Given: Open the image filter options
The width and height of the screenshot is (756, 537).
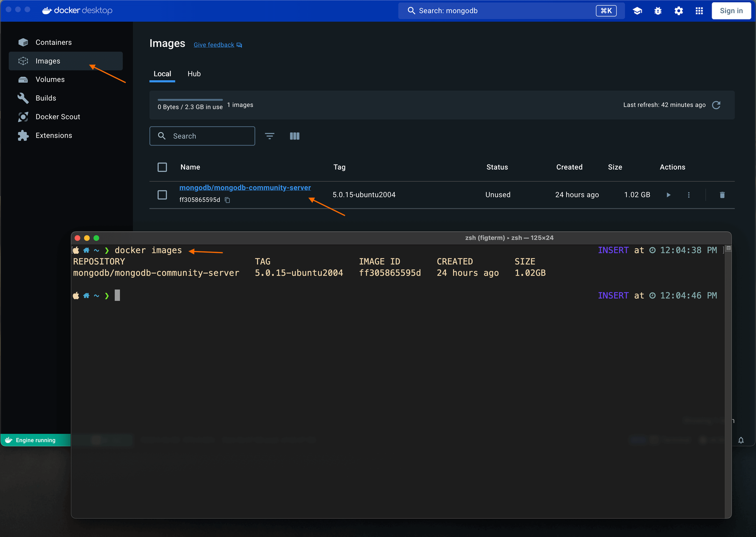Looking at the screenshot, I should [269, 136].
